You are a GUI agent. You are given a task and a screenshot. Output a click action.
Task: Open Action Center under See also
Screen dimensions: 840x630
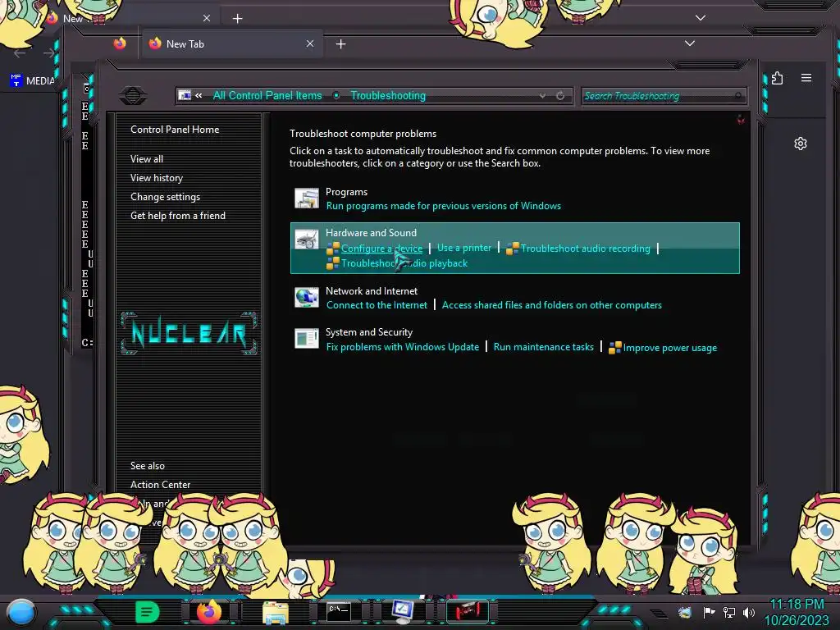tap(160, 484)
